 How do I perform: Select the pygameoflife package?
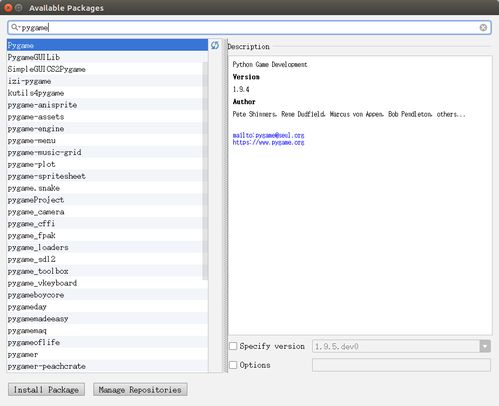tap(107, 343)
